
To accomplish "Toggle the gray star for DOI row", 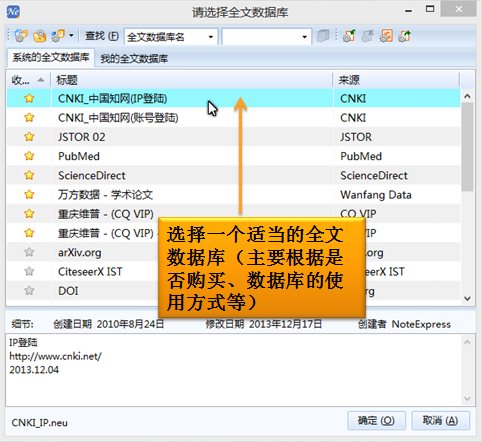I will tap(29, 291).
